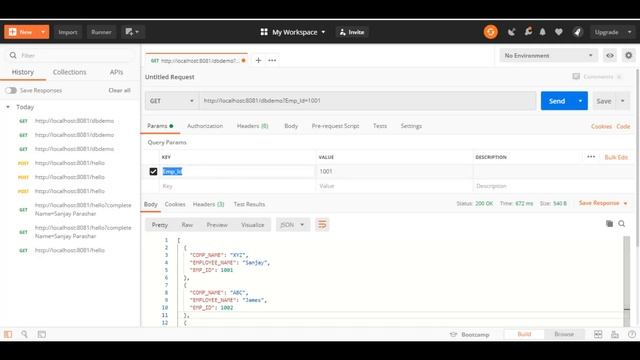Open the Code snippet link
This screenshot has height=360, width=640.
click(x=623, y=126)
